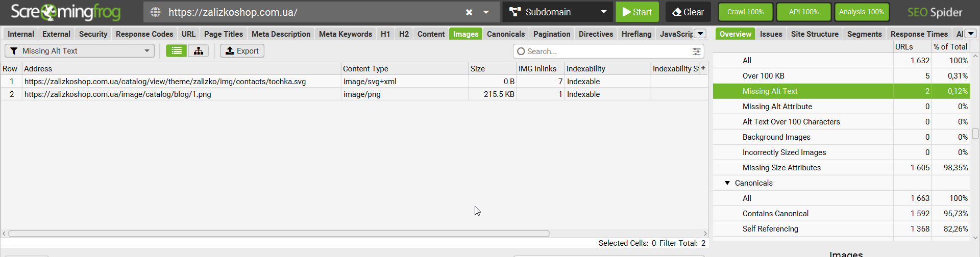This screenshot has height=257, width=980.
Task: Open the Hreflang tab
Action: click(636, 34)
